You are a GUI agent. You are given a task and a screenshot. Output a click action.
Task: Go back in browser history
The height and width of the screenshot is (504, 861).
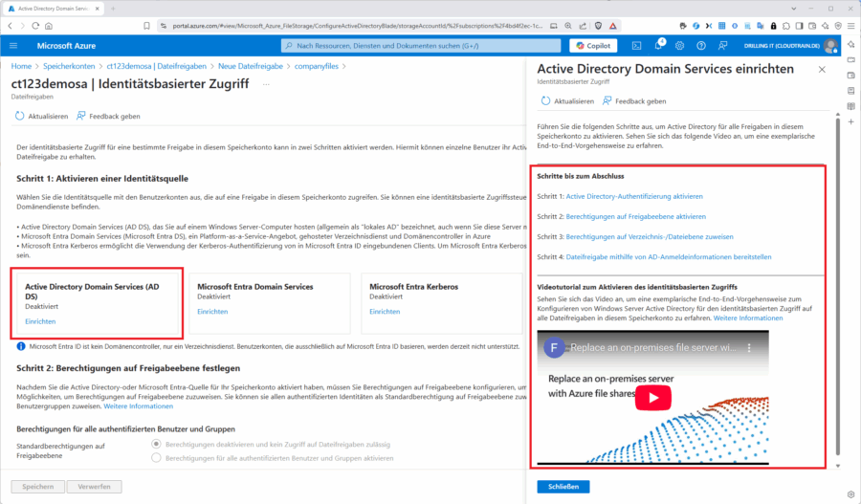[x=10, y=26]
